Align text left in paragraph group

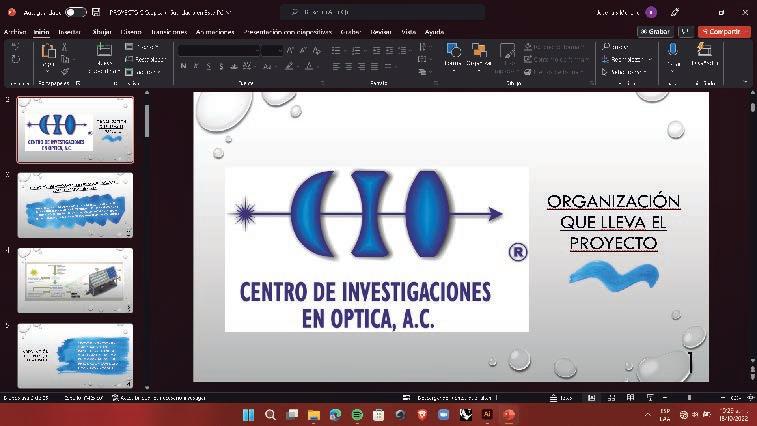point(336,66)
